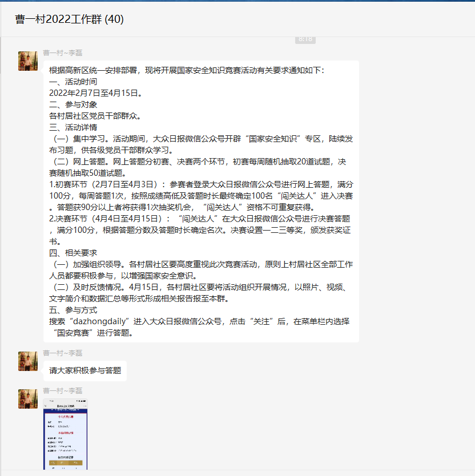Click avatar beside the shared image thumbnail
Viewport: 475px width, 476px height.
click(28, 399)
